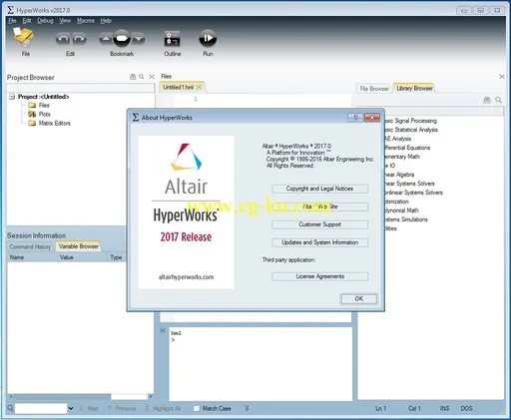Screen dimensions: 511x420
Task: Go to previous bookmark (up arrow)
Action: 106,39
